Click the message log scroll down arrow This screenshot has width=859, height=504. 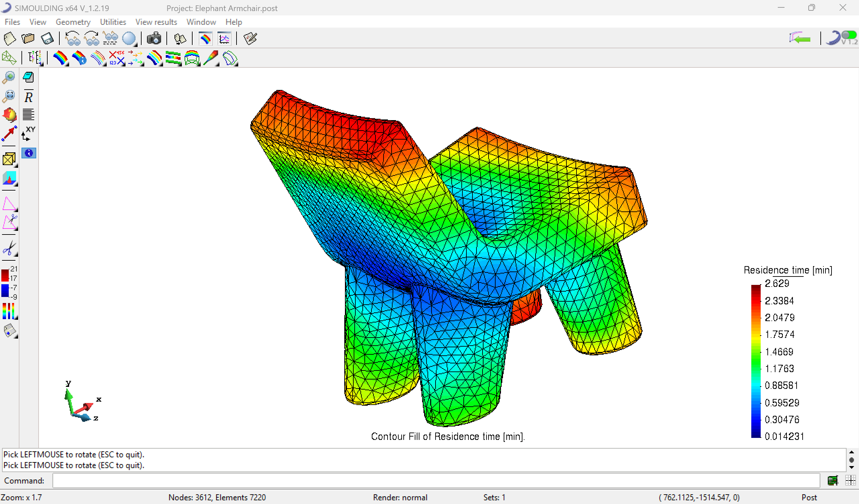[852, 467]
